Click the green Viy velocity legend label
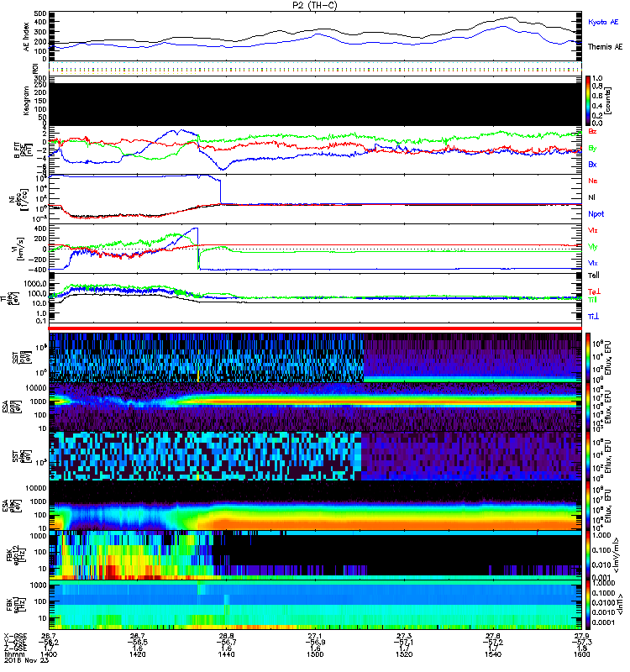 [593, 247]
